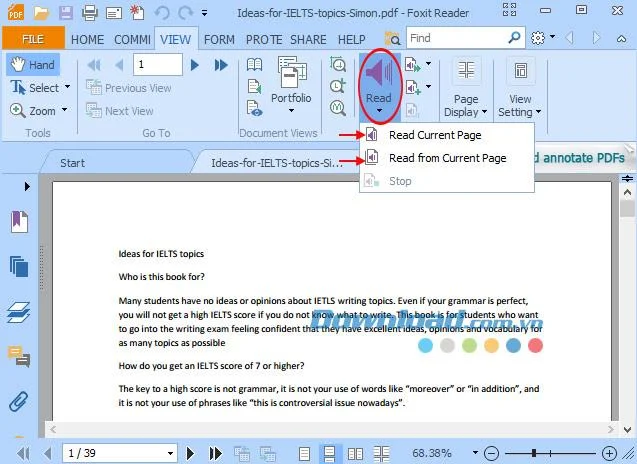Undo the last action in quick toolbar

pos(162,13)
